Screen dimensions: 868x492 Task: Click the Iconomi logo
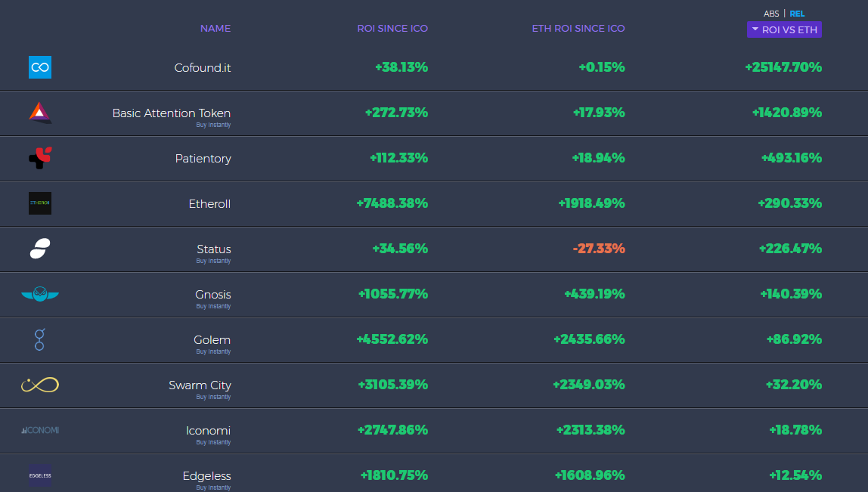point(40,430)
